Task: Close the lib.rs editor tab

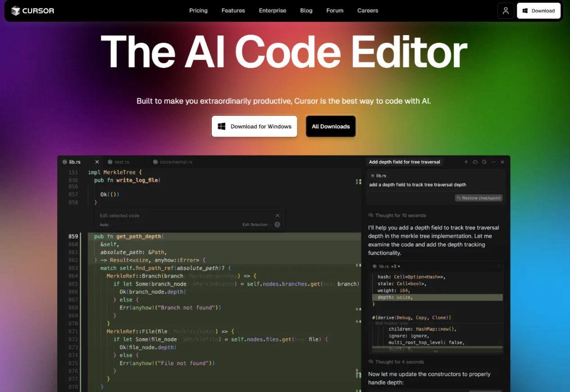Action: (x=97, y=162)
